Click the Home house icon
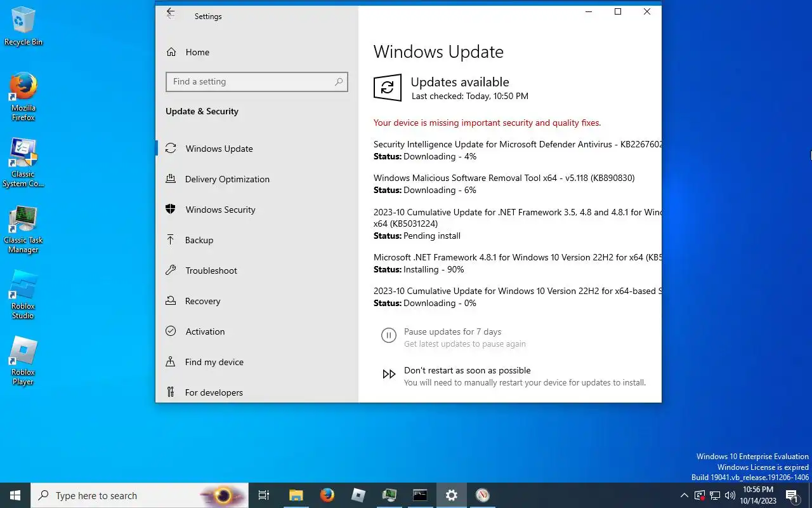 click(x=171, y=51)
